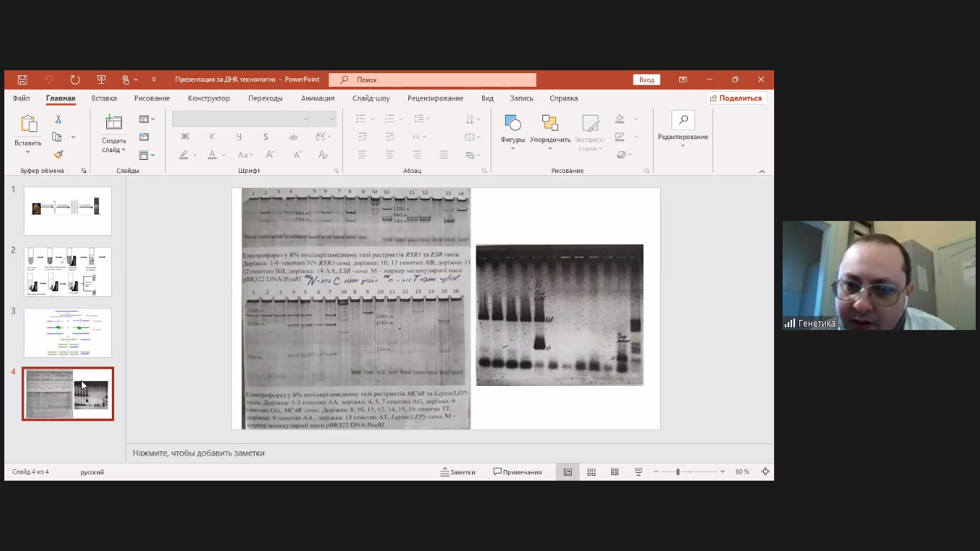Open Customize Quick Access Toolbar arrow

154,80
